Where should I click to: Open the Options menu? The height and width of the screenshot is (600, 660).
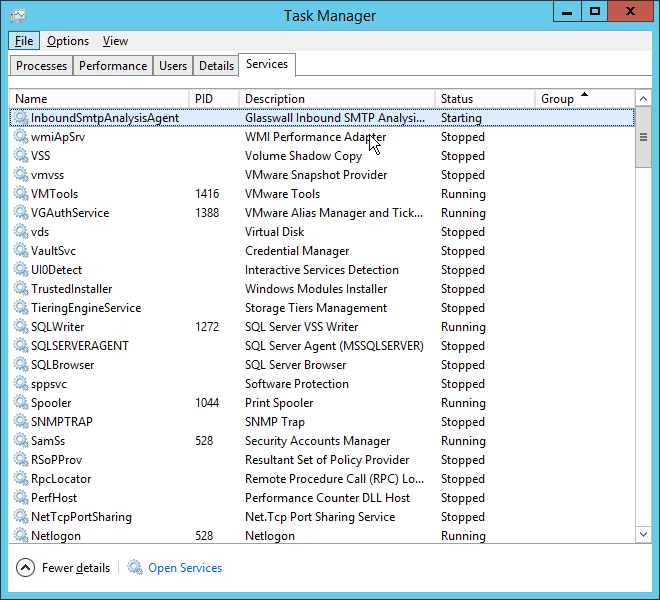click(x=68, y=41)
